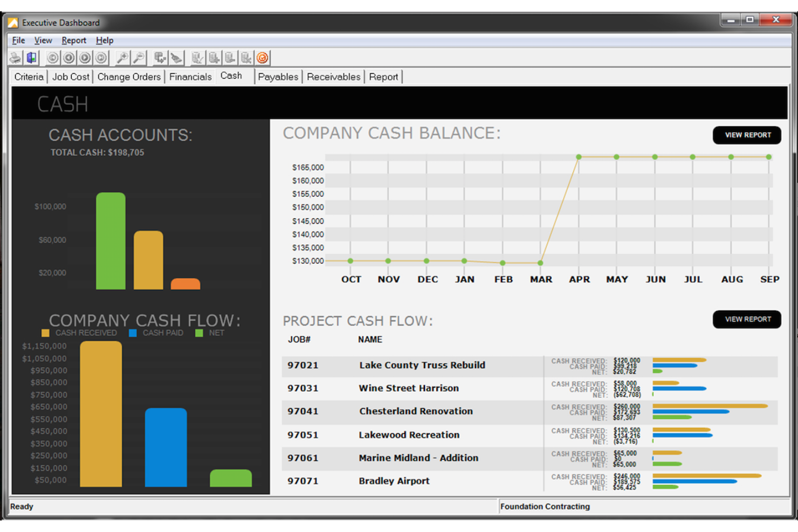Click the export data grid icon

[x=160, y=58]
